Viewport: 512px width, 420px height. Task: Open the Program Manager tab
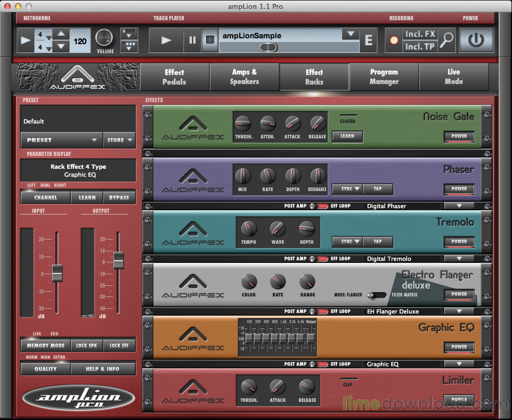tap(384, 77)
